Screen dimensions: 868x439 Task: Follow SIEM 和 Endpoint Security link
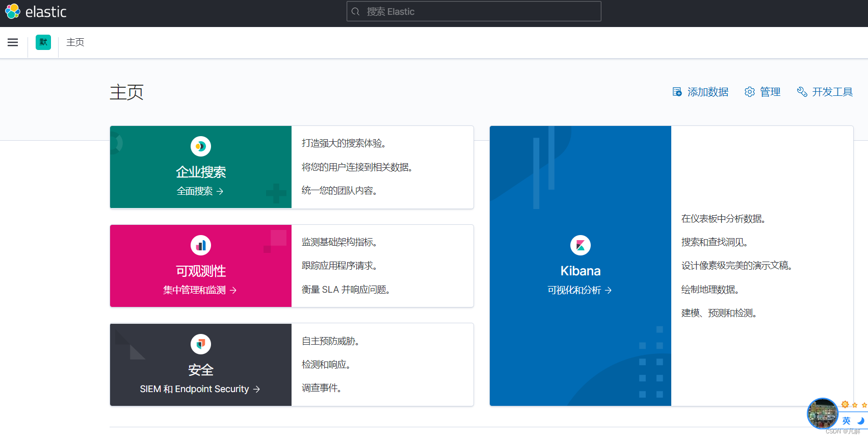pos(200,389)
